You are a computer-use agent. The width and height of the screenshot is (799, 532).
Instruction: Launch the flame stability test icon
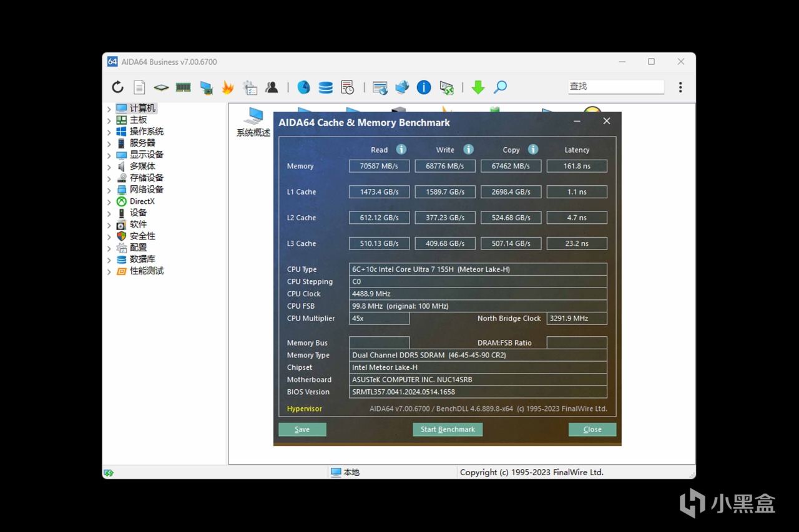(x=228, y=87)
